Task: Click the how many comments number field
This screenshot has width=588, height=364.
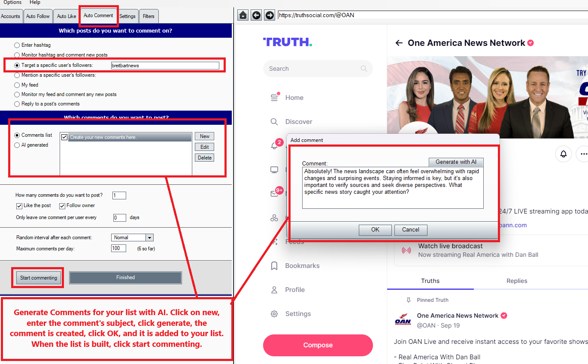Action: pos(119,196)
